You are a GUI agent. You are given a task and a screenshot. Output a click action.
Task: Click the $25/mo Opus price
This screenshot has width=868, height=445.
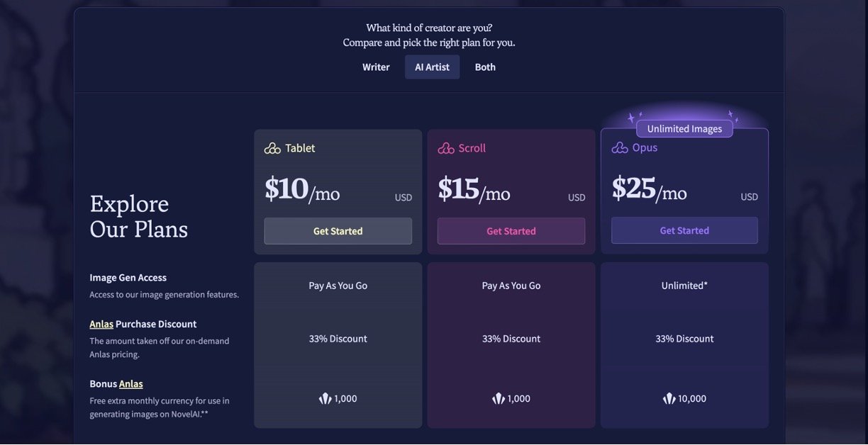coord(649,188)
